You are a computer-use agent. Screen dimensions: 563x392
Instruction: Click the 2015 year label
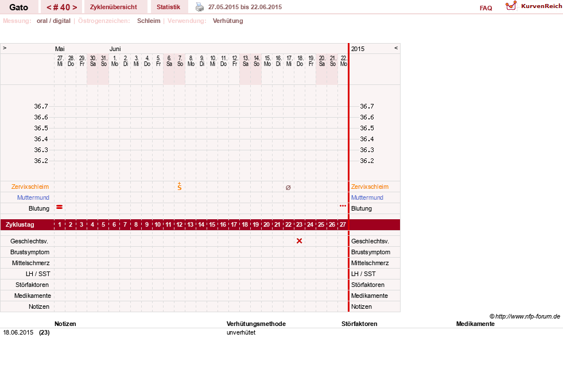pyautogui.click(x=358, y=49)
